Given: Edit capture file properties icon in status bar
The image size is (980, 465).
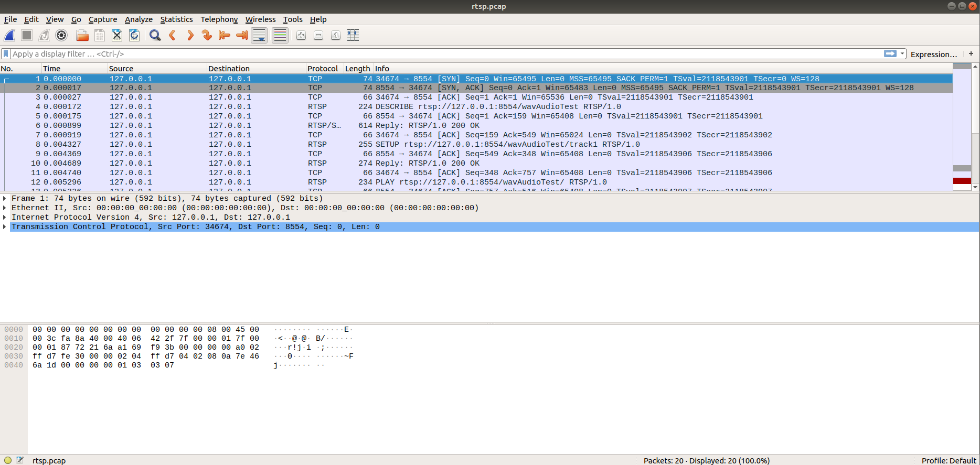Looking at the screenshot, I should click(20, 460).
